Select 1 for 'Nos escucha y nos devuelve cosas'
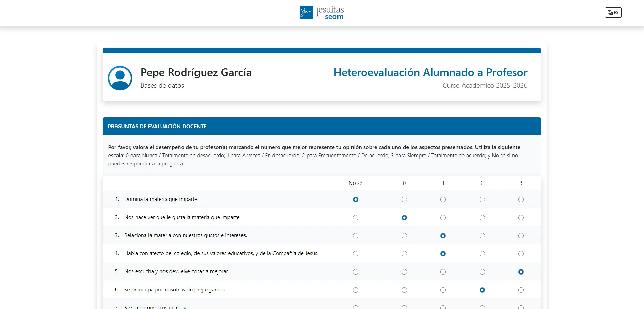This screenshot has width=644, height=309. (443, 272)
